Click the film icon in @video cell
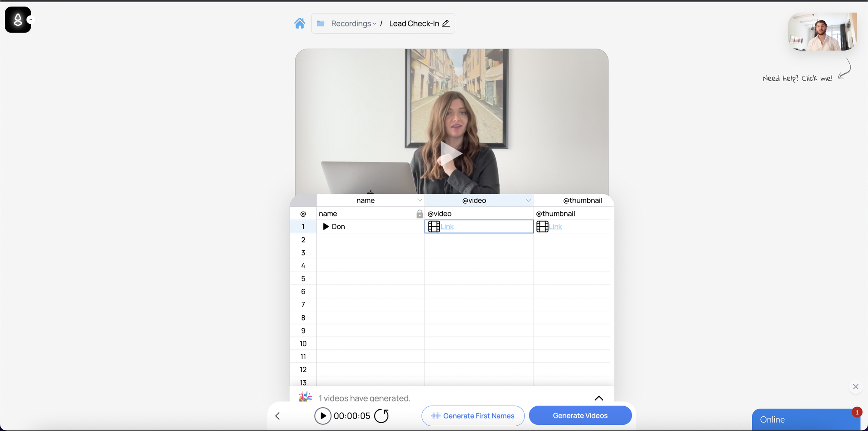 click(434, 226)
